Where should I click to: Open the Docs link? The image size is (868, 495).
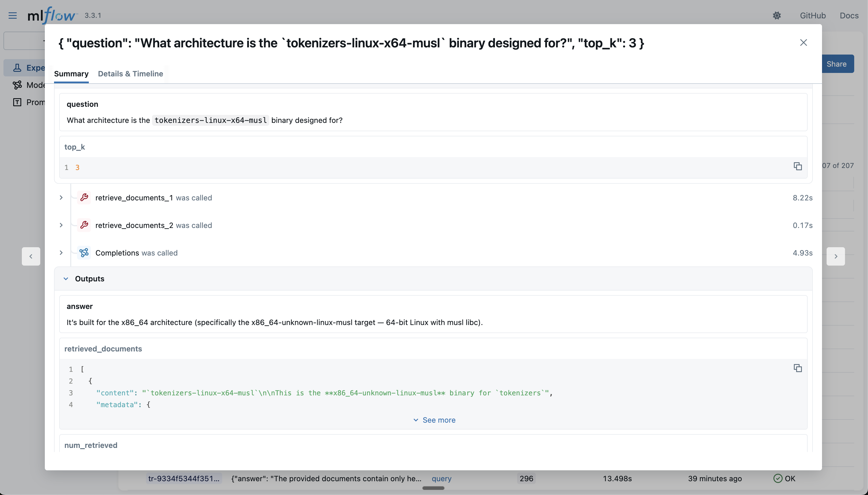849,16
